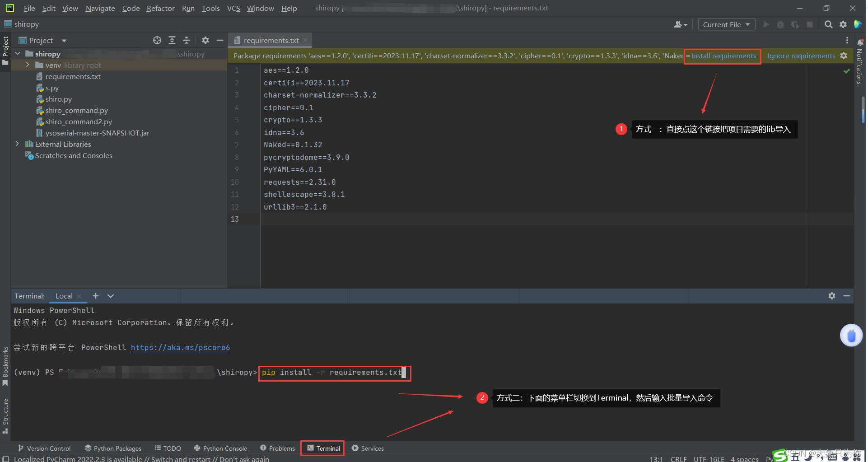Open IDE settings gear in top toolbar
The height and width of the screenshot is (462, 868).
pos(843,24)
